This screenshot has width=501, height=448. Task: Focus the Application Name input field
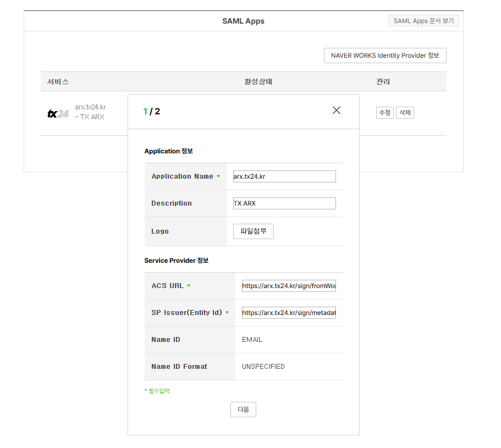[x=284, y=176]
